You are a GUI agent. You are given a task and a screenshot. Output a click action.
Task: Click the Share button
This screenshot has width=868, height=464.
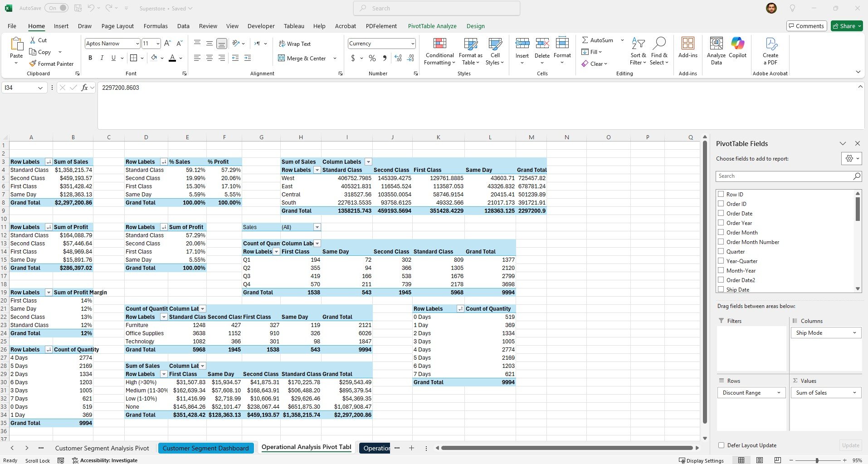pos(847,26)
